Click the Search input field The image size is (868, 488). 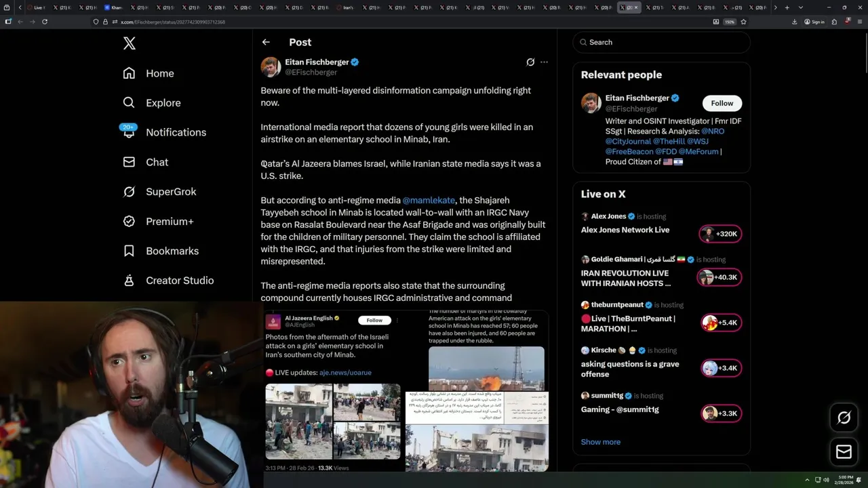661,42
